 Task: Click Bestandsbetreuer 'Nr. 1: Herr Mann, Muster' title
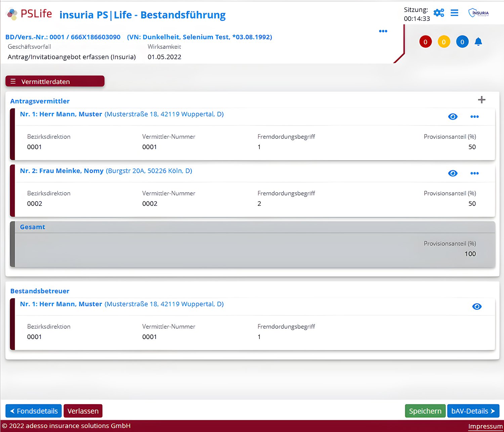(x=61, y=304)
